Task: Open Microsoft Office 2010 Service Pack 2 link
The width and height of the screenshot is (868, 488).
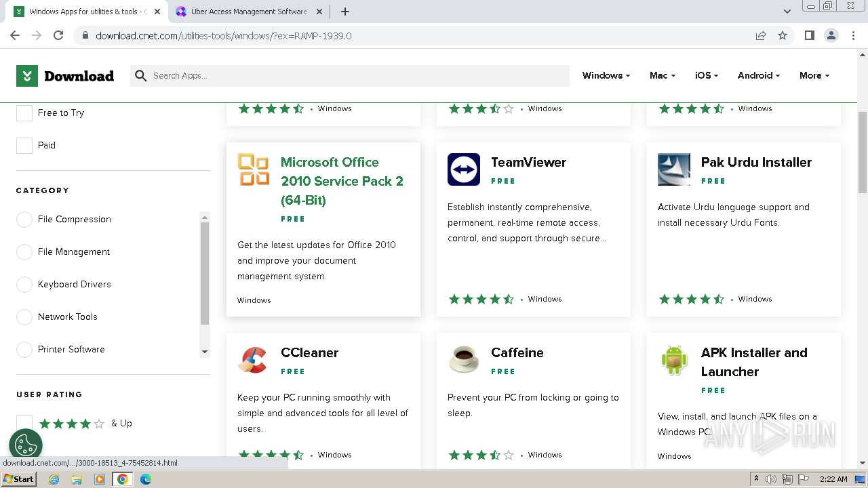Action: (342, 181)
